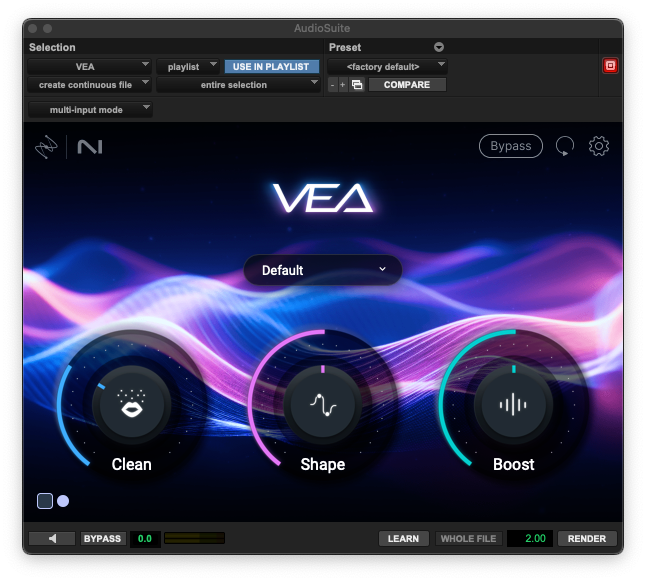
Task: Click the COMPARE button
Action: (x=407, y=85)
